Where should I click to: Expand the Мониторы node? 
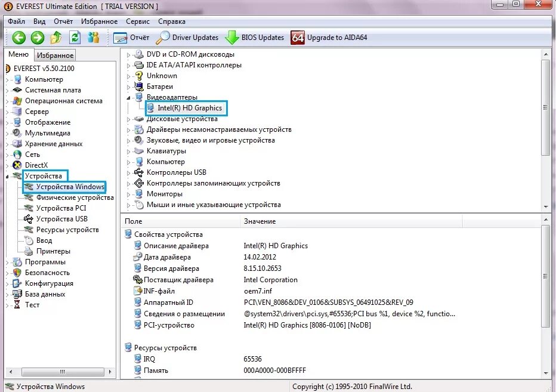pos(128,195)
